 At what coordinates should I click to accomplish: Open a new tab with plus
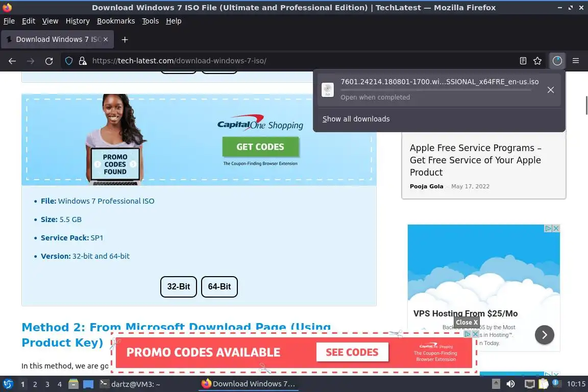click(x=125, y=40)
